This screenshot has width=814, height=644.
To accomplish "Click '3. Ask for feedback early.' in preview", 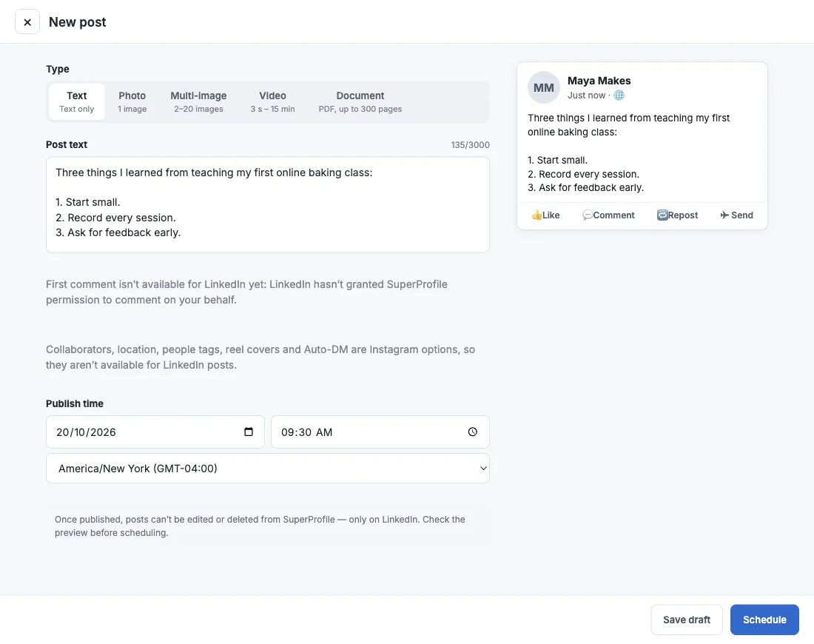I will tap(585, 187).
